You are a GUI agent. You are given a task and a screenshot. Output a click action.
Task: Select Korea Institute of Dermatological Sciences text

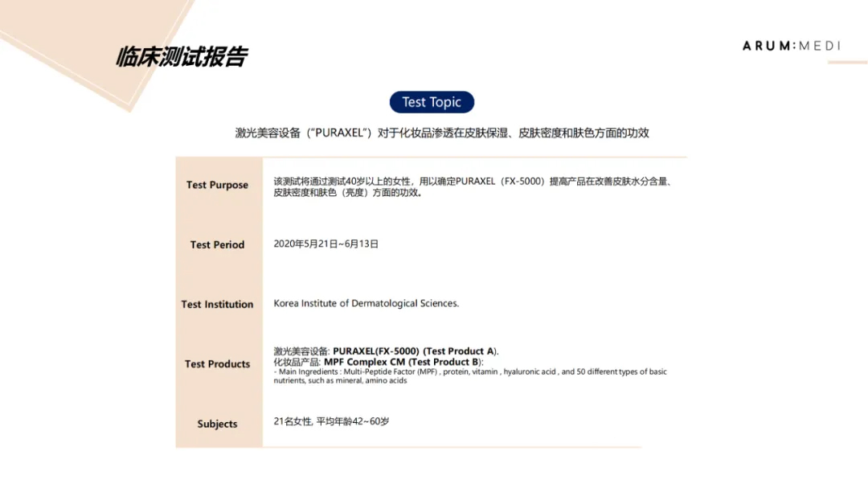[x=366, y=304]
